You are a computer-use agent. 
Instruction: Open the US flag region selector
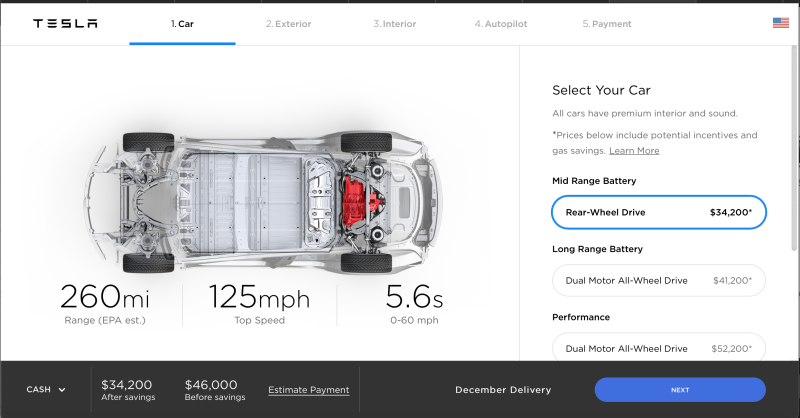780,23
